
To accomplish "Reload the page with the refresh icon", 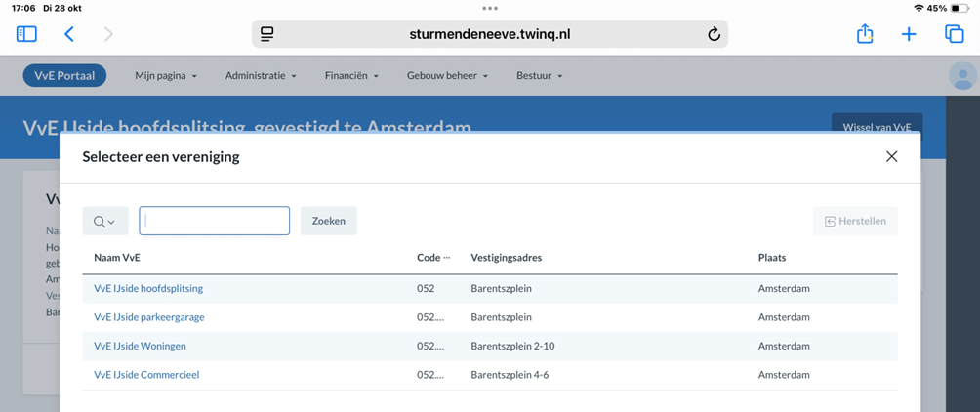I will [x=714, y=34].
